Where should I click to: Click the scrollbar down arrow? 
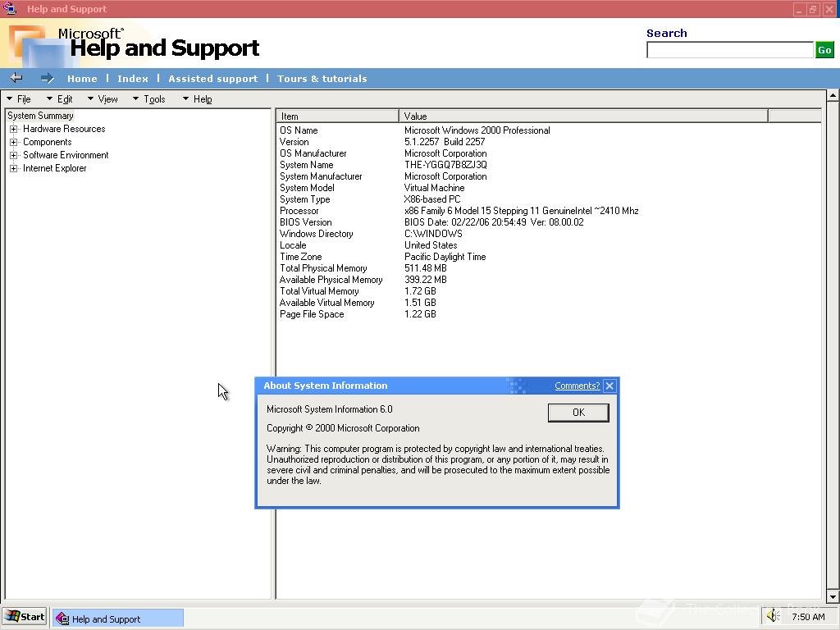[x=833, y=596]
